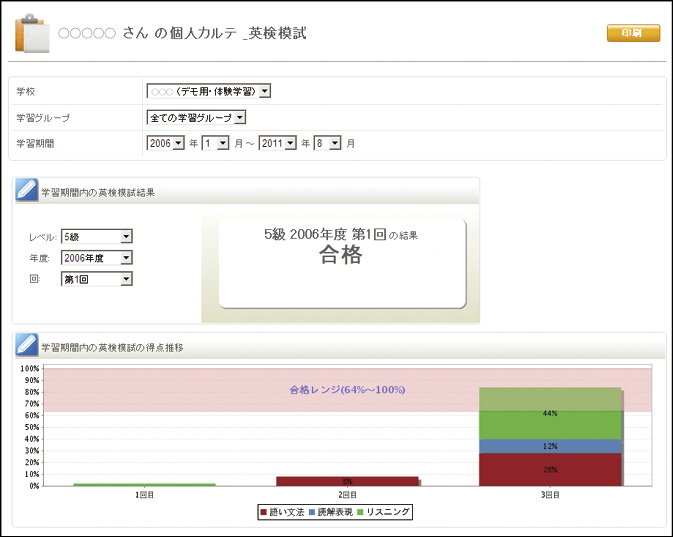This screenshot has width=673, height=537.
Task: Click the 印刷 print button
Action: [x=633, y=33]
